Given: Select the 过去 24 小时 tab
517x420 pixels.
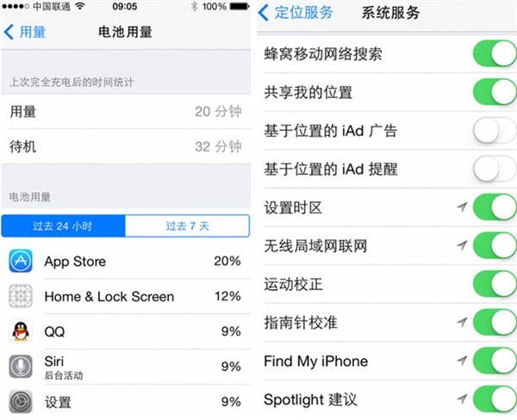Looking at the screenshot, I should 63,226.
